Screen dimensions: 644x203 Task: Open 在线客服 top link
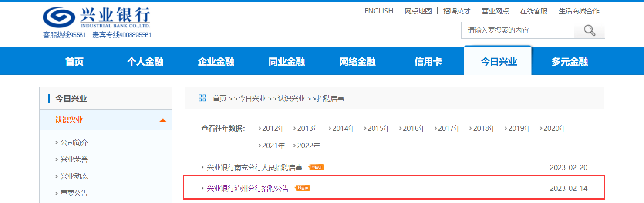pyautogui.click(x=534, y=11)
